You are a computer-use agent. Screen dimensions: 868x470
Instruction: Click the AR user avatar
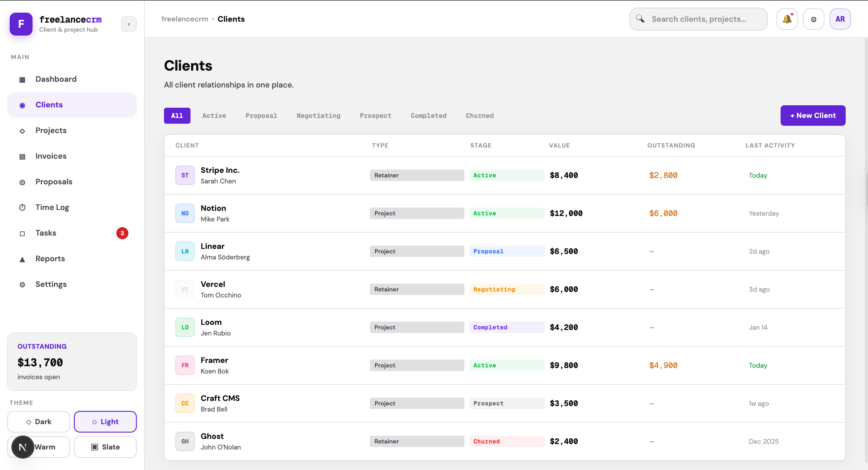pyautogui.click(x=840, y=19)
